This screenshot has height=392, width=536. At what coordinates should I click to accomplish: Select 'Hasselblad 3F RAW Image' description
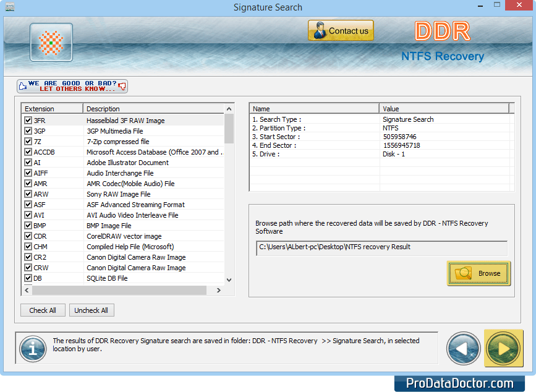[x=125, y=121]
